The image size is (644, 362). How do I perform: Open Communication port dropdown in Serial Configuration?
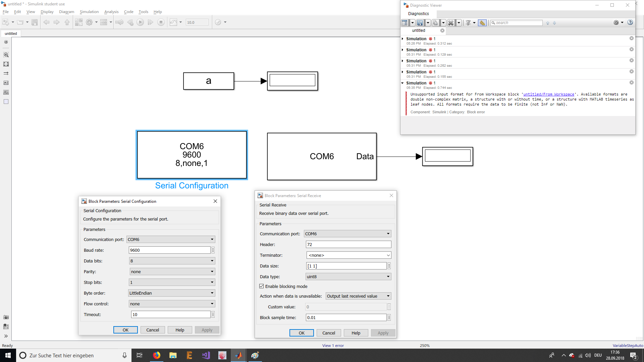tap(171, 239)
